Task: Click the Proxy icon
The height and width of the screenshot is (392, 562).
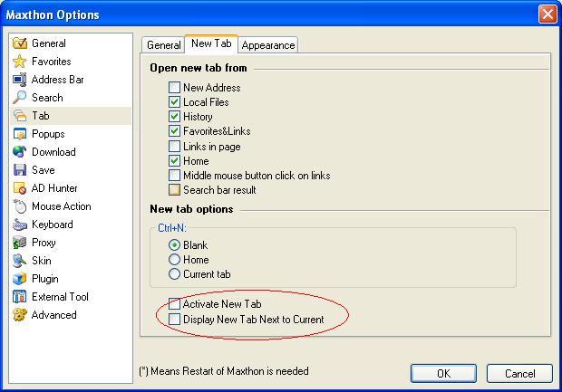Action: click(x=20, y=243)
